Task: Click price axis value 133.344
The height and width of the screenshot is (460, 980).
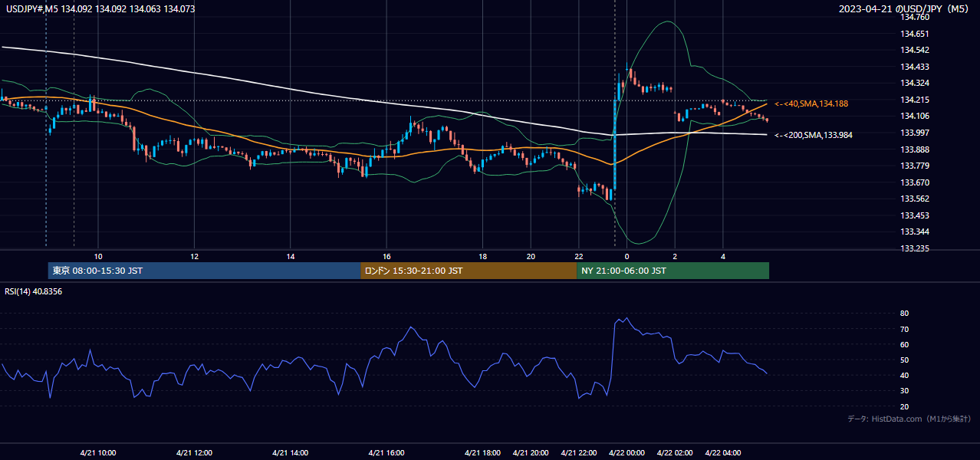Action: click(x=915, y=232)
